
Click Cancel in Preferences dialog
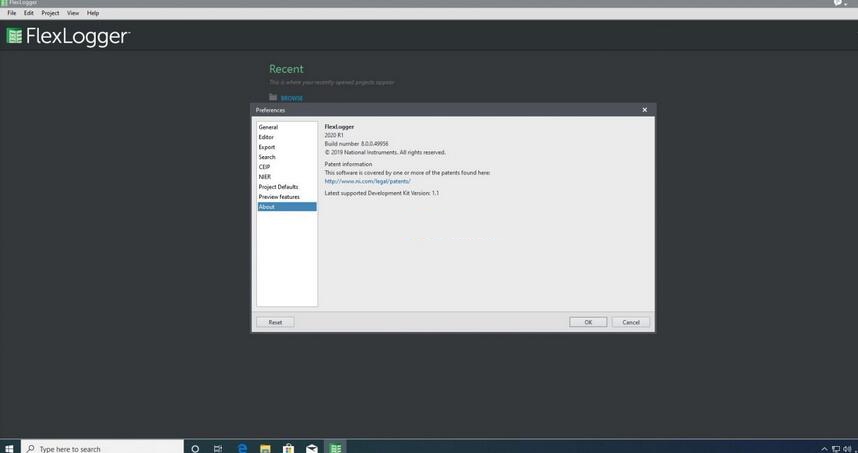pos(630,322)
